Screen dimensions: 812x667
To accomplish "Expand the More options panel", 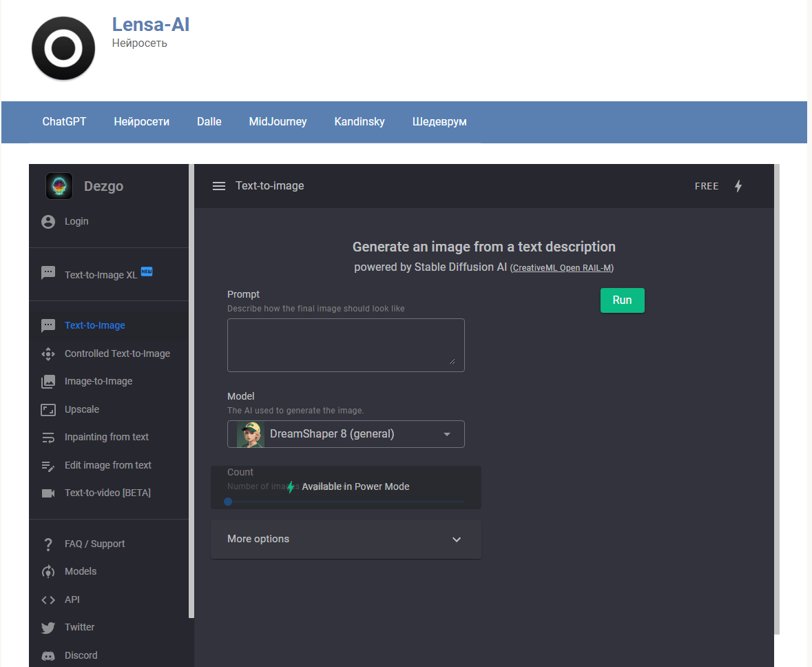I will click(346, 540).
